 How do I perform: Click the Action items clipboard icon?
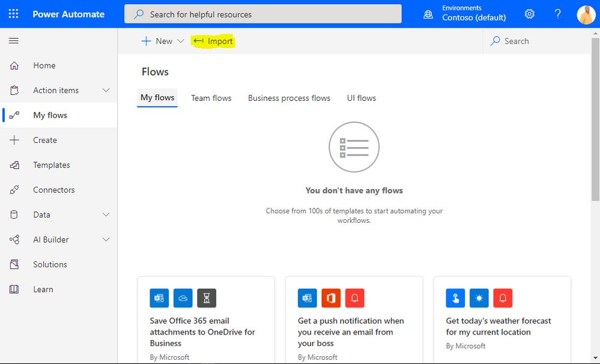14,90
